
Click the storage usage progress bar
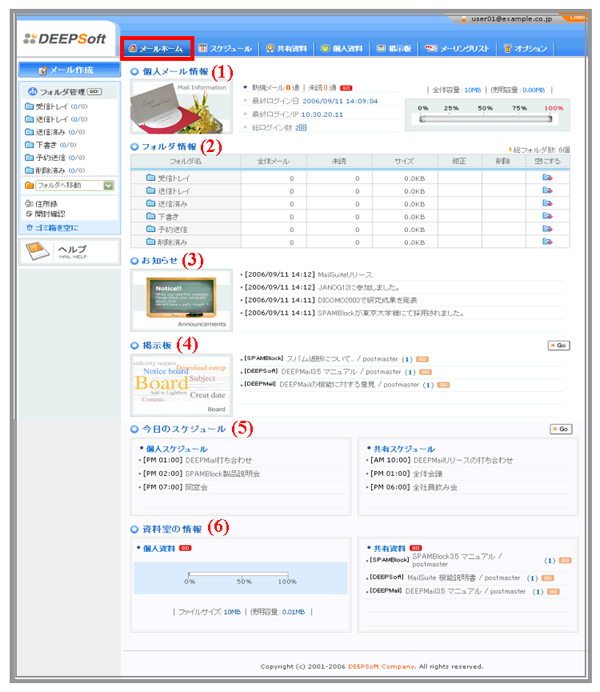point(485,119)
